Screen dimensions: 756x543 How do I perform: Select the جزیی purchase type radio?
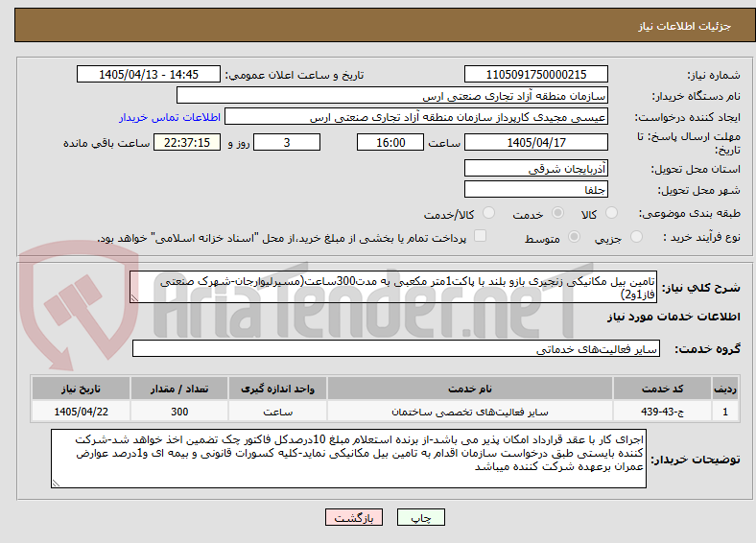pyautogui.click(x=636, y=236)
